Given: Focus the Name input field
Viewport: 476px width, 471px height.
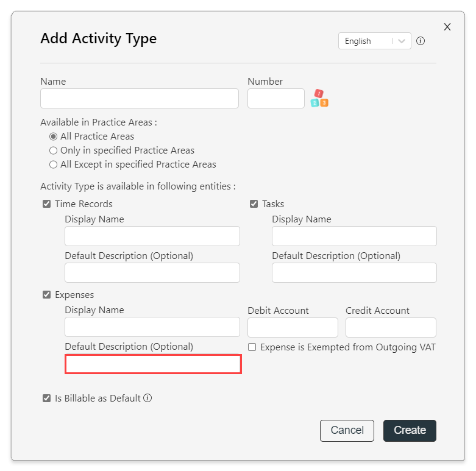Looking at the screenshot, I should [x=140, y=98].
